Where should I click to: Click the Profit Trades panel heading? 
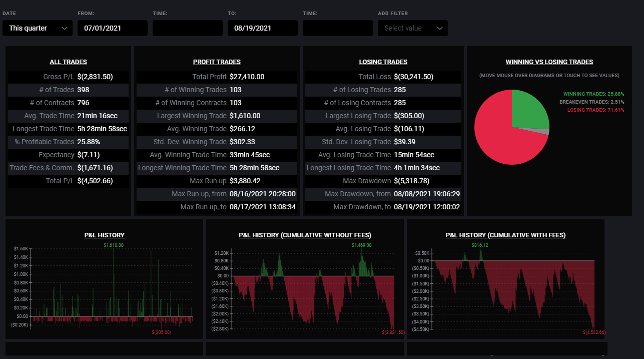click(217, 62)
